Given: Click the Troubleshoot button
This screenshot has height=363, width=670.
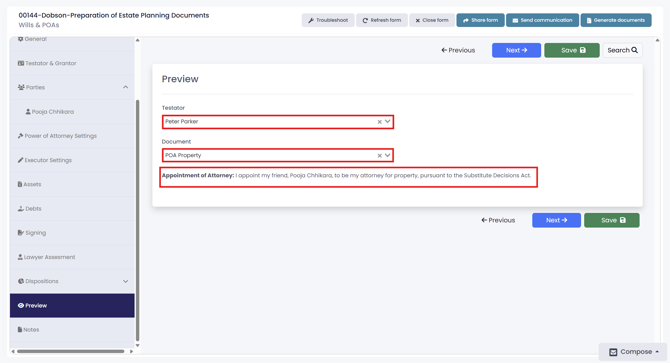Looking at the screenshot, I should 328,20.
